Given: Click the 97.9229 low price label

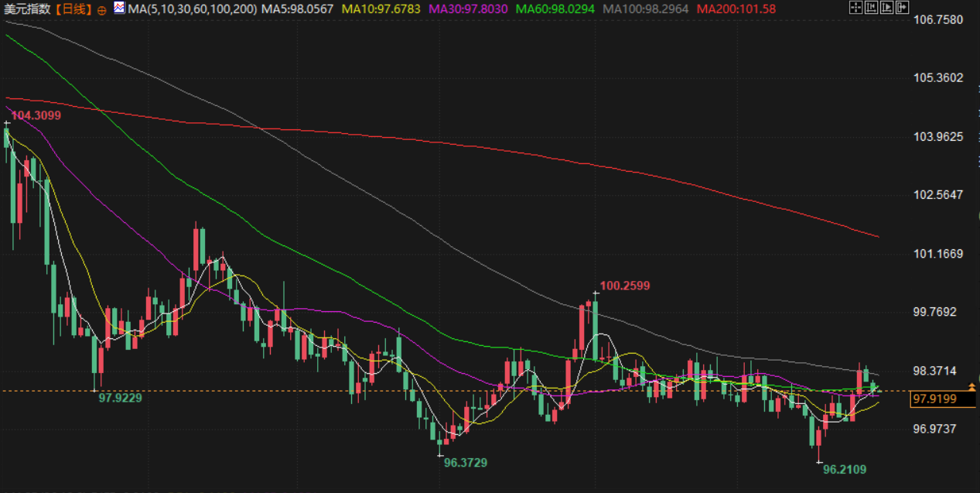Looking at the screenshot, I should pyautogui.click(x=120, y=398).
